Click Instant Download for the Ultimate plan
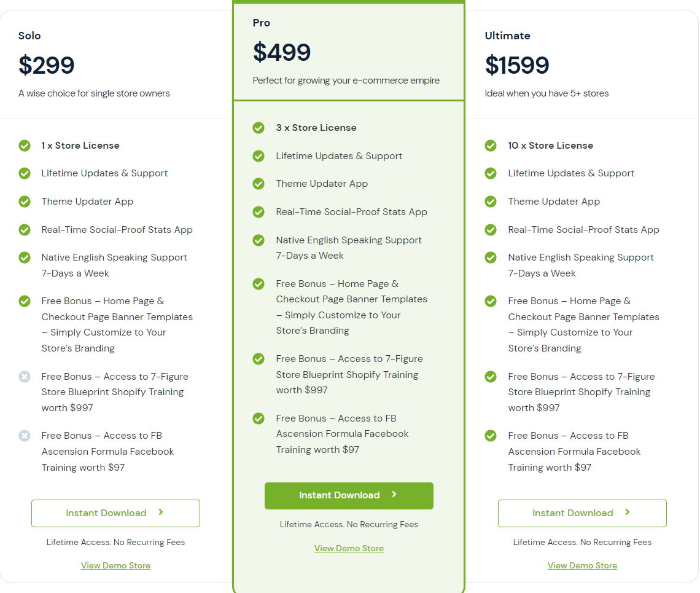The image size is (700, 593). click(582, 513)
